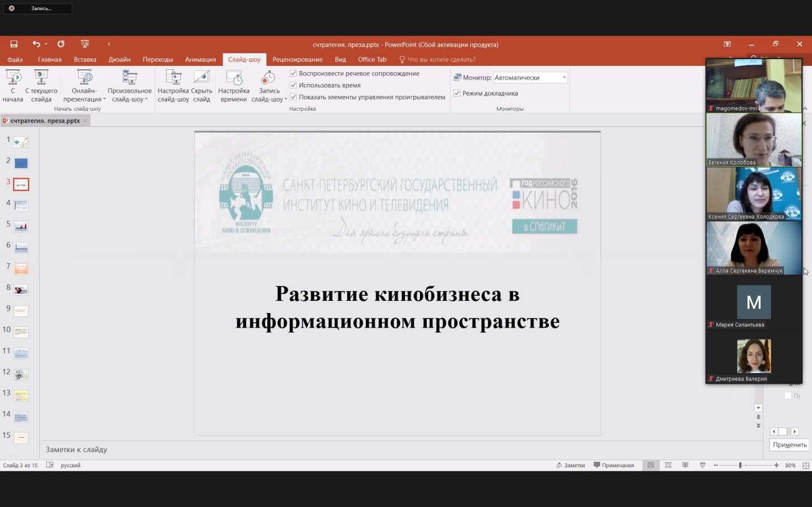812x507 pixels.
Task: Select 'Дмитриева Валерия' participant tile
Action: click(x=754, y=356)
